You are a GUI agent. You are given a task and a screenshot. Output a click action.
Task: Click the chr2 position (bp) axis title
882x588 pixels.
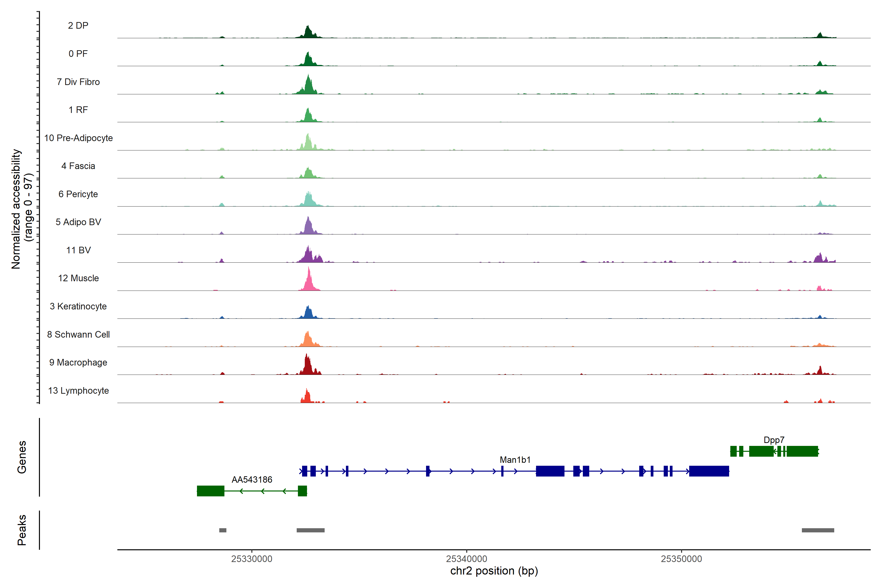(494, 571)
